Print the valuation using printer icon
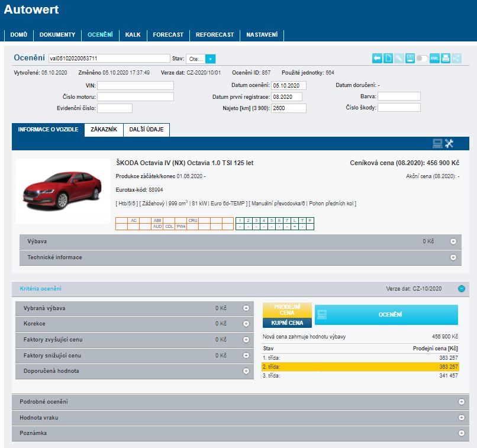 [446, 58]
